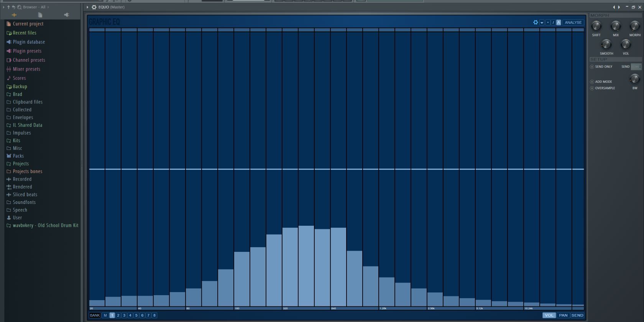Viewport: 644px width, 322px height.
Task: Open the Scores folder
Action: pyautogui.click(x=16, y=78)
